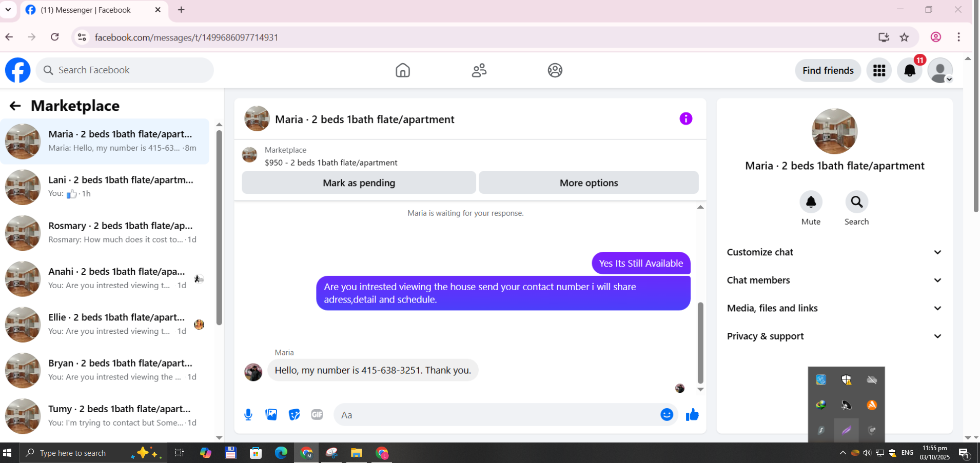The width and height of the screenshot is (980, 463).
Task: Collapse the hidden system tray icons chevron
Action: pos(842,453)
